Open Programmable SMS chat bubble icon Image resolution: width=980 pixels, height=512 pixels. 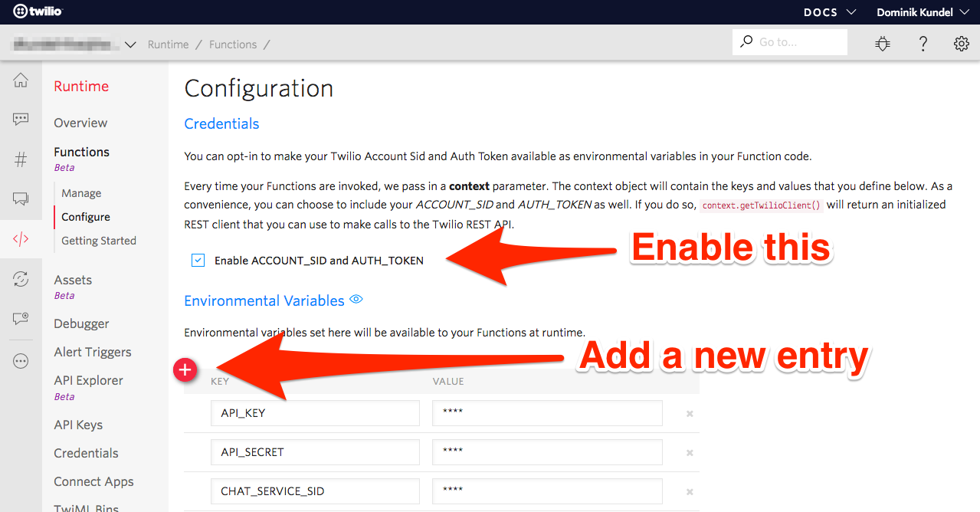pyautogui.click(x=21, y=120)
